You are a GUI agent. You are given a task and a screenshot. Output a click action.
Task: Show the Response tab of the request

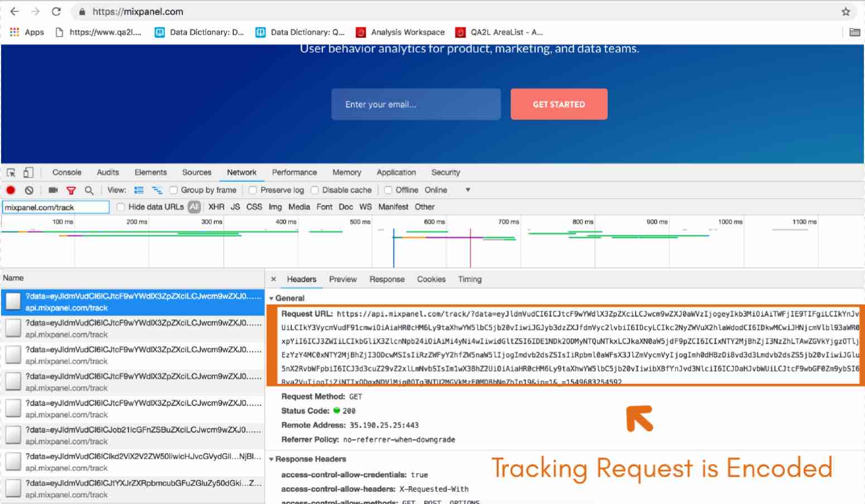[387, 279]
